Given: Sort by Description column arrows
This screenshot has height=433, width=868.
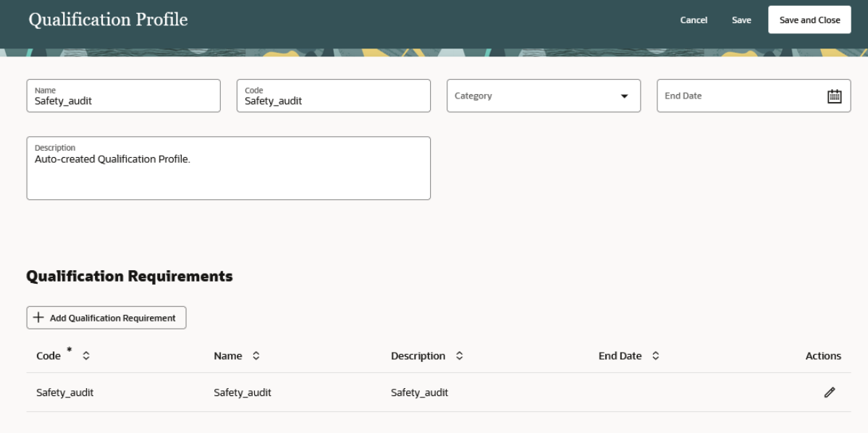Looking at the screenshot, I should tap(460, 356).
